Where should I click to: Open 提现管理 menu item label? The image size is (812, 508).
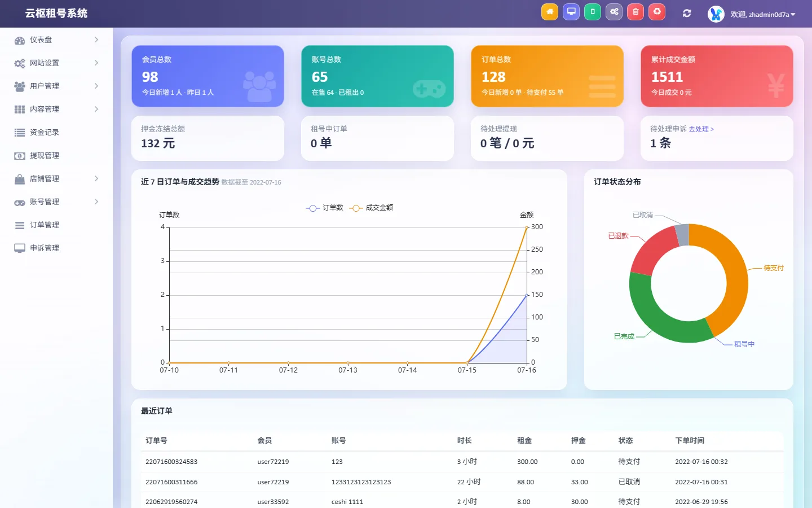click(x=45, y=155)
